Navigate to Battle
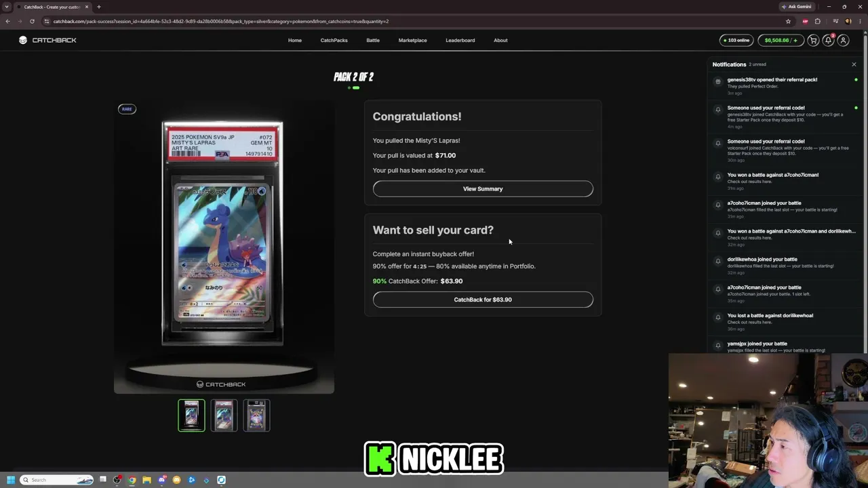The height and width of the screenshot is (488, 868). (373, 40)
